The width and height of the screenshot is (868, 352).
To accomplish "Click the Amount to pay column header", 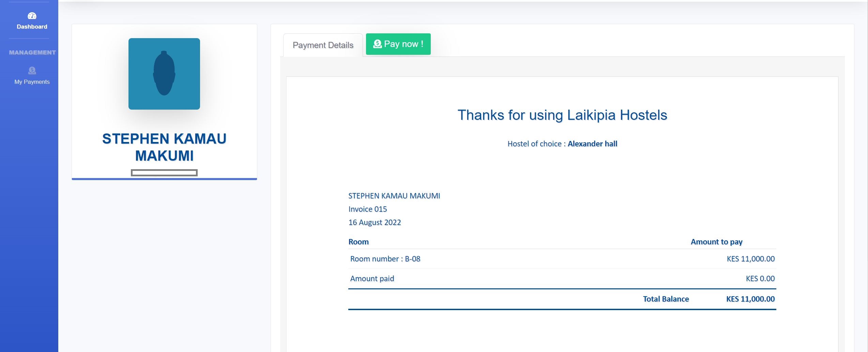I will point(716,242).
